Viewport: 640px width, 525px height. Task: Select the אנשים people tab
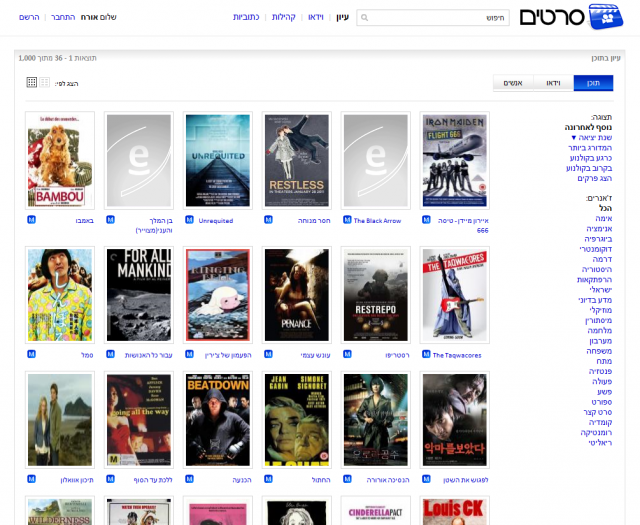(x=513, y=83)
